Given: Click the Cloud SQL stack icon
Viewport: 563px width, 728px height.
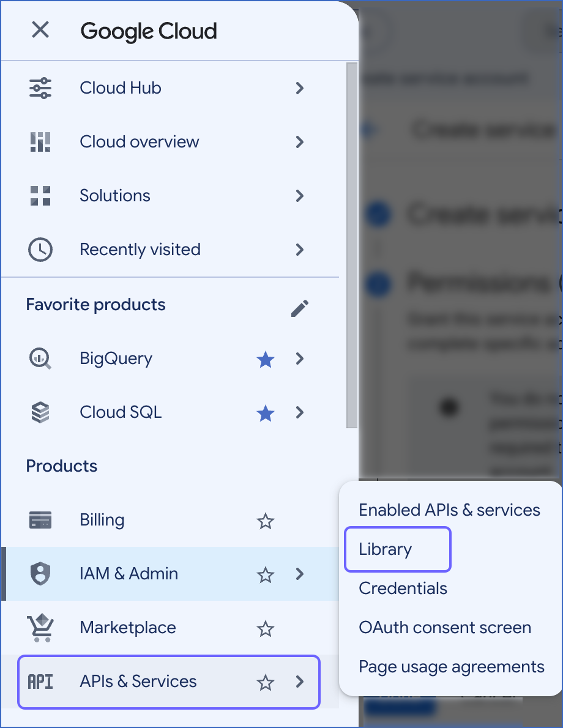Looking at the screenshot, I should (x=40, y=413).
